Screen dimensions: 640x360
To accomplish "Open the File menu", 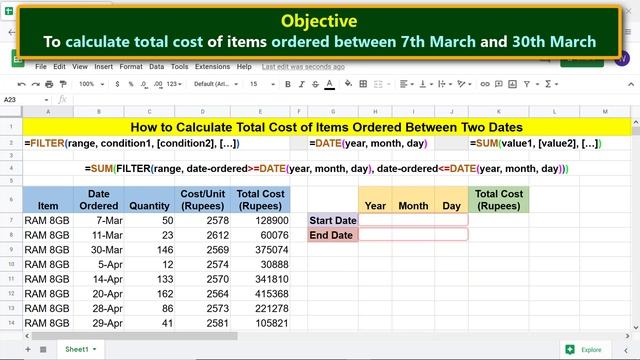I will (x=41, y=67).
